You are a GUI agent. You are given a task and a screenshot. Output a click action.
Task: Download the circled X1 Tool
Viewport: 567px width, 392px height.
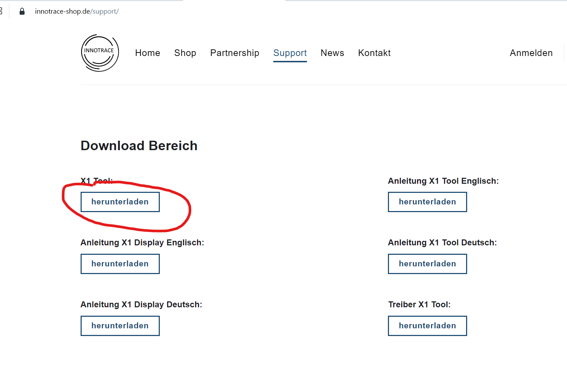(x=120, y=202)
